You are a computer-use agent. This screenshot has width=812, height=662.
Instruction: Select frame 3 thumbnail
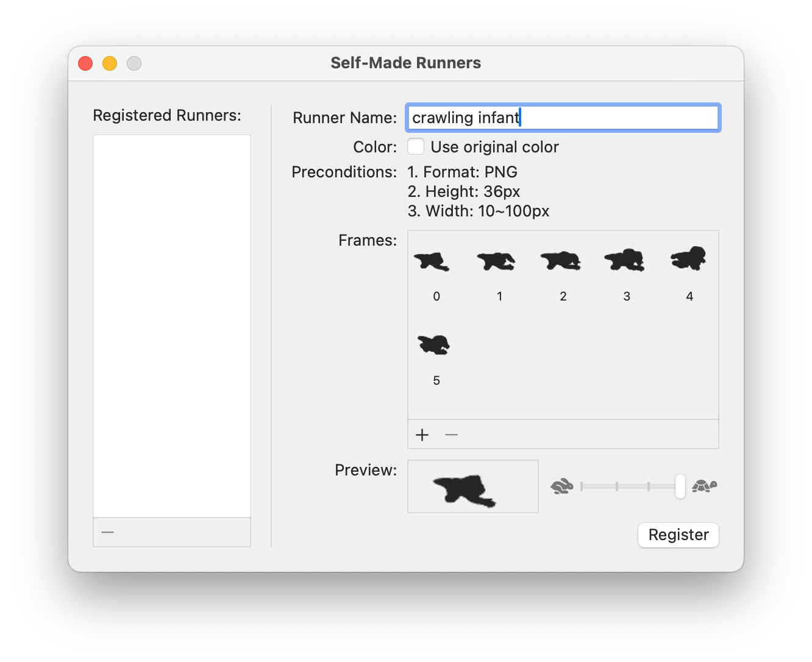625,260
